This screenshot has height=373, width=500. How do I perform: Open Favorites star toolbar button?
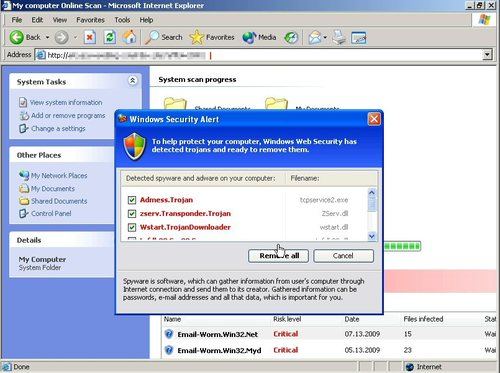tap(212, 37)
